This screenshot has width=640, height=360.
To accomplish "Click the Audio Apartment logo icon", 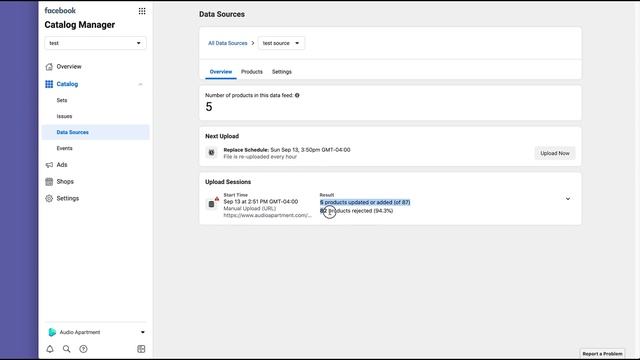I will 52,332.
